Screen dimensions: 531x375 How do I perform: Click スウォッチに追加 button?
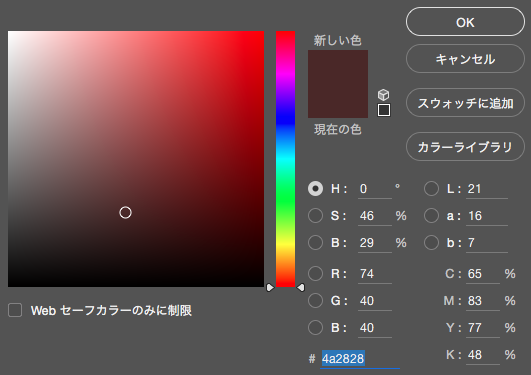coord(465,103)
